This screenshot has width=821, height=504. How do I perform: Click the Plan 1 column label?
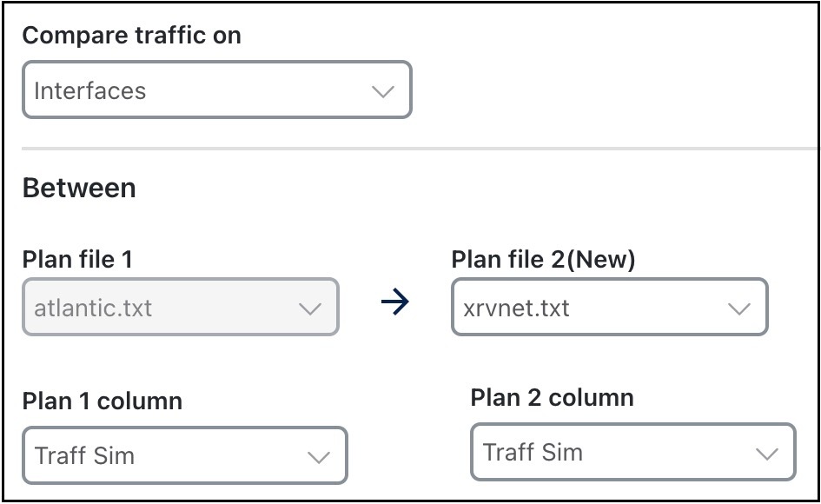[103, 401]
